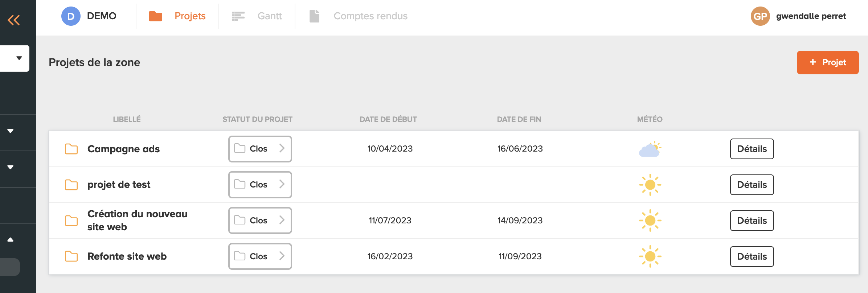Collapse the sidebar with the double chevron icon

tap(14, 20)
